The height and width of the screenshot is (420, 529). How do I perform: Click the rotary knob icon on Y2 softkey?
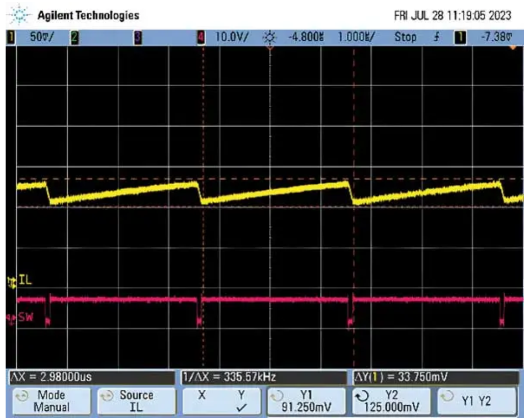pyautogui.click(x=362, y=396)
